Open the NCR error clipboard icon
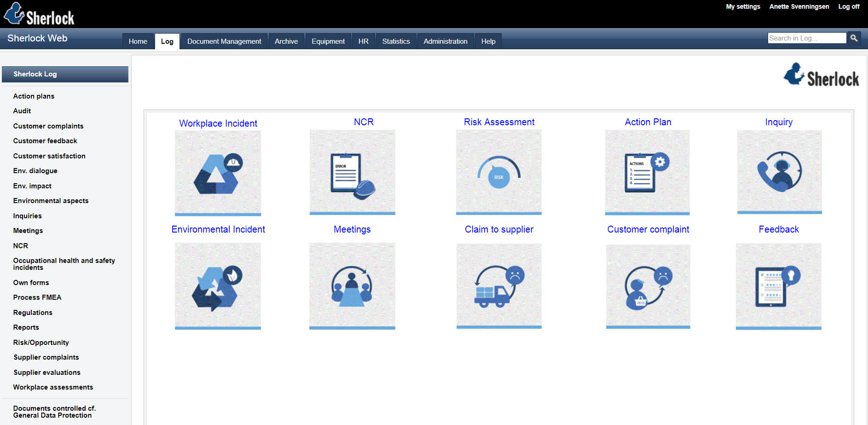Image resolution: width=868 pixels, height=425 pixels. point(353,172)
